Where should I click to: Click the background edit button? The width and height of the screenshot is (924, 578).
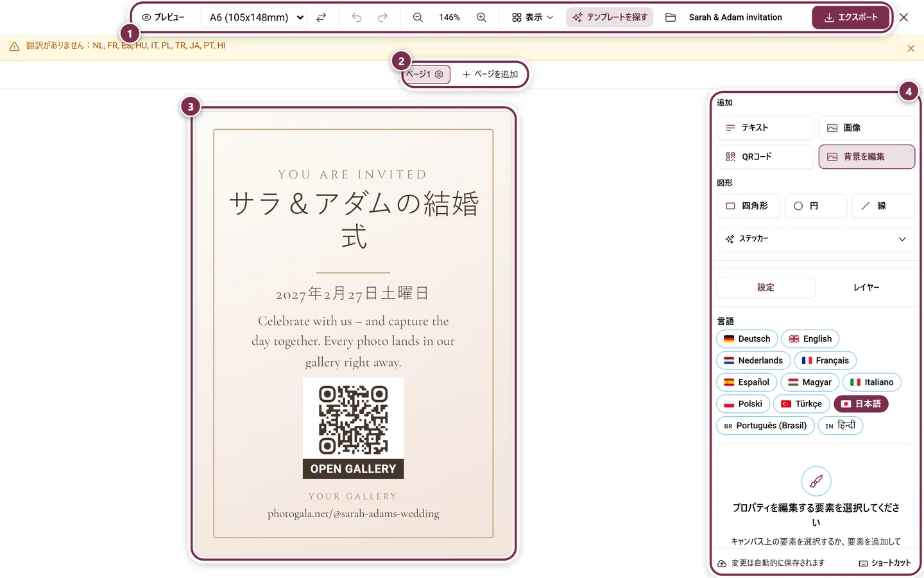(x=866, y=157)
